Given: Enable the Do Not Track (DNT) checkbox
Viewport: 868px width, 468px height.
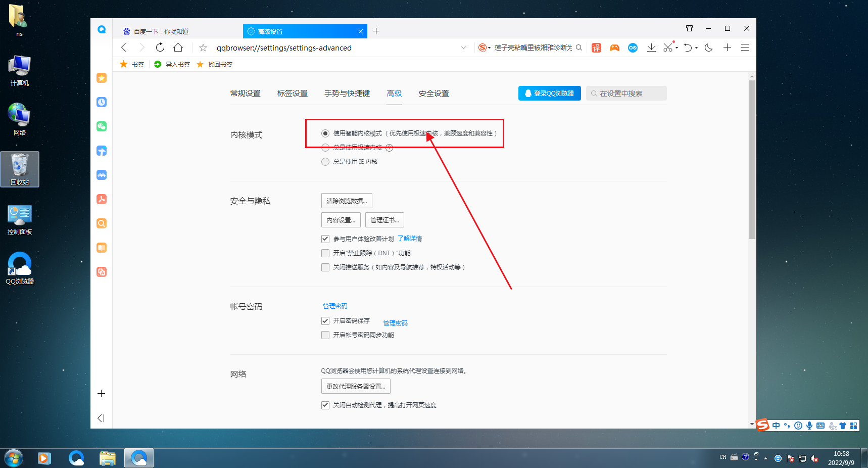Looking at the screenshot, I should [x=325, y=253].
